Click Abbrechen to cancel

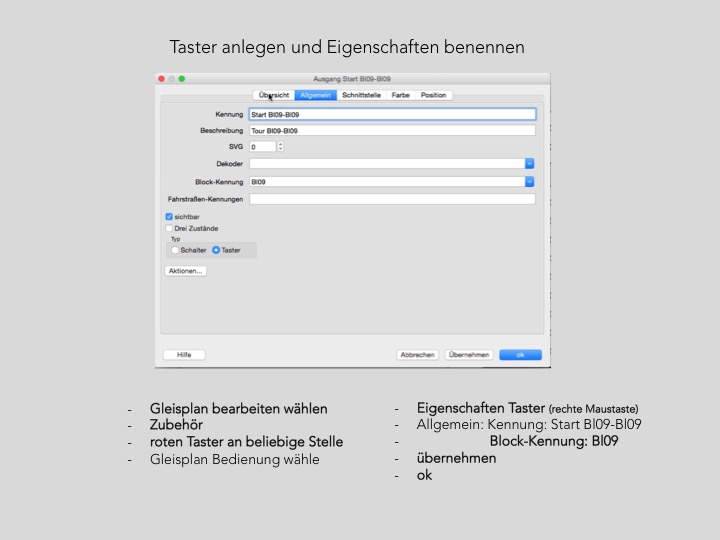(417, 355)
